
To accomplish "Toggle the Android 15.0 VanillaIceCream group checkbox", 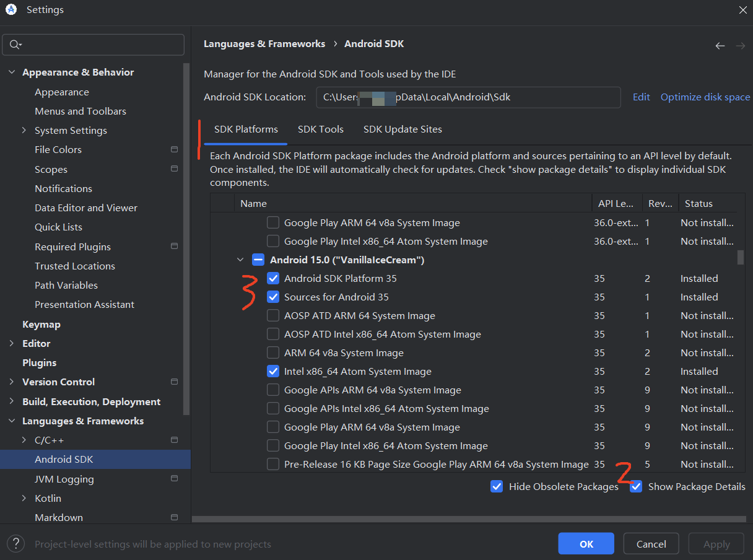I will tap(259, 260).
